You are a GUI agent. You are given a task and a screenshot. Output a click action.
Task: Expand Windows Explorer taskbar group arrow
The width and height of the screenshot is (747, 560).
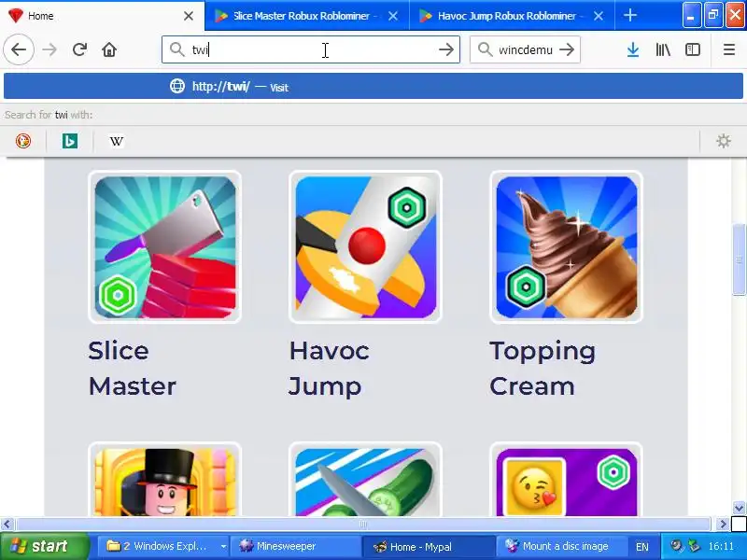tap(223, 547)
